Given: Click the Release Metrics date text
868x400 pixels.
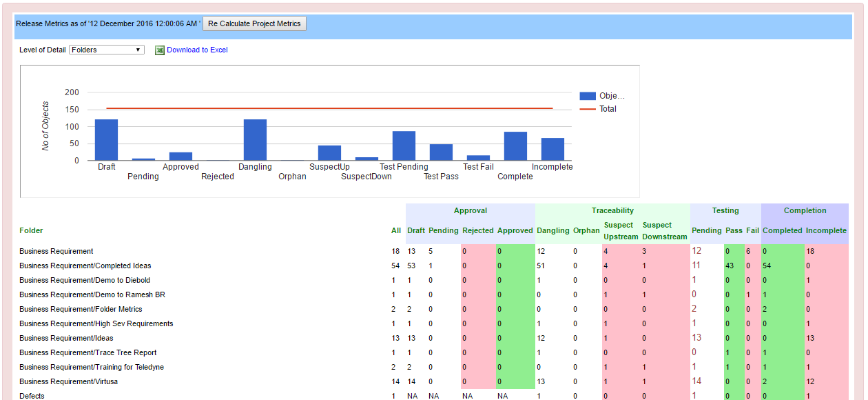Looking at the screenshot, I should [107, 23].
